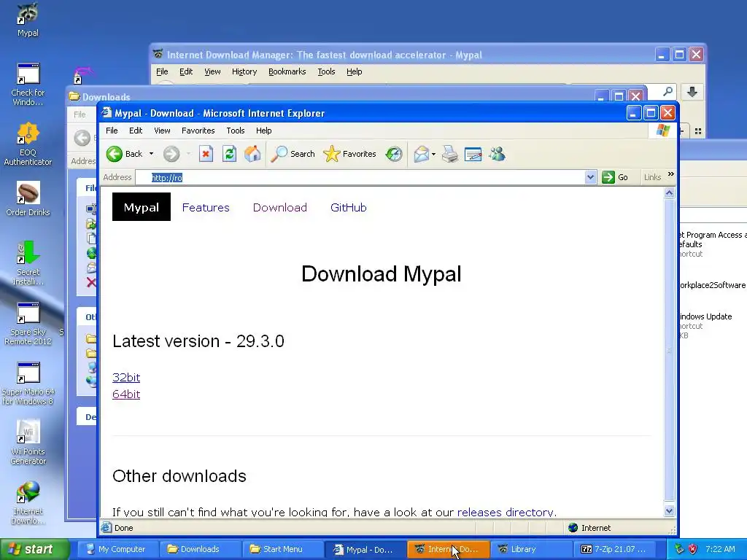Click into the Address bar field

(360, 178)
